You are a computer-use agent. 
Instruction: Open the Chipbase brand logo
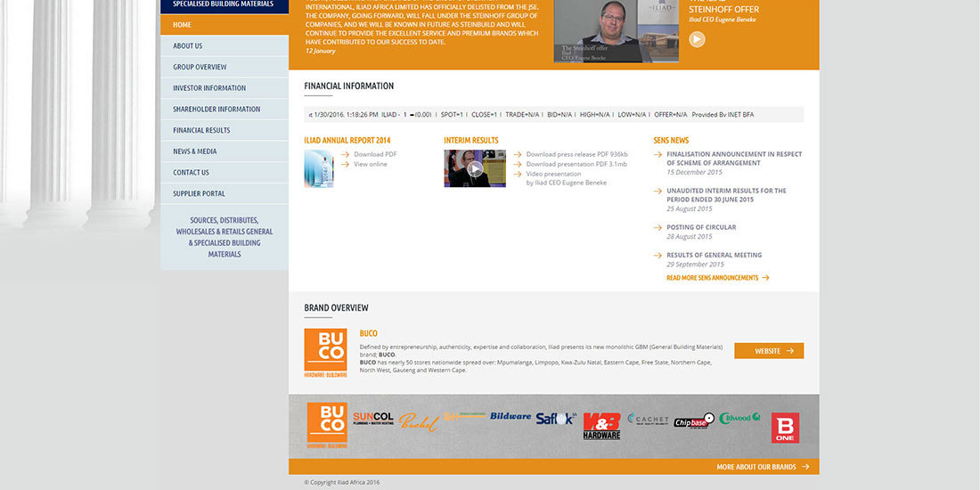coord(694,421)
